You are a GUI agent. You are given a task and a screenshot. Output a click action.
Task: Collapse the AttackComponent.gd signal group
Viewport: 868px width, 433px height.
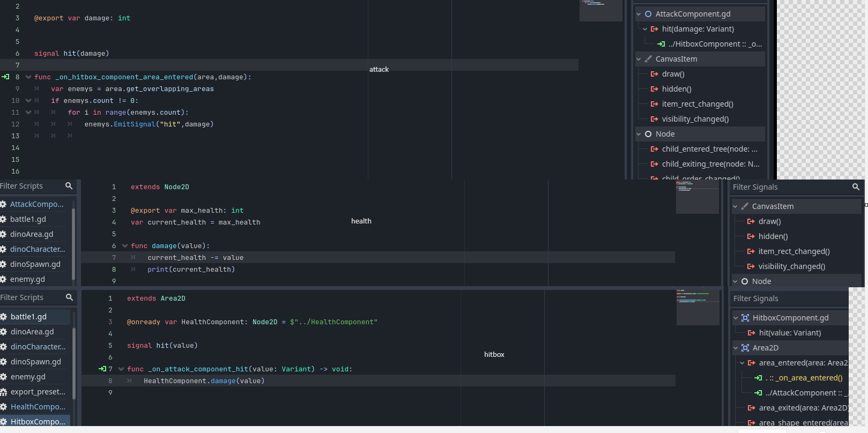click(639, 14)
